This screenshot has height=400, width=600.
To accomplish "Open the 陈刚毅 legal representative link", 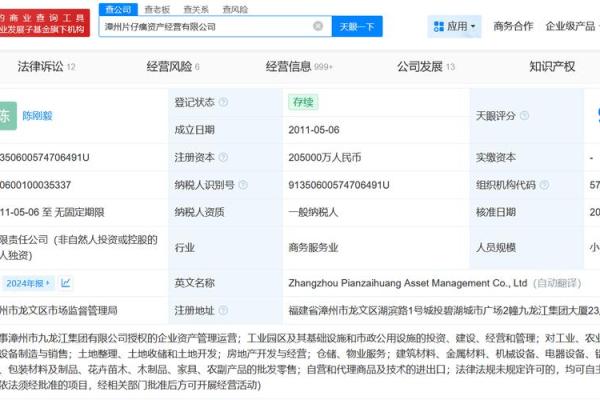I will coord(41,115).
